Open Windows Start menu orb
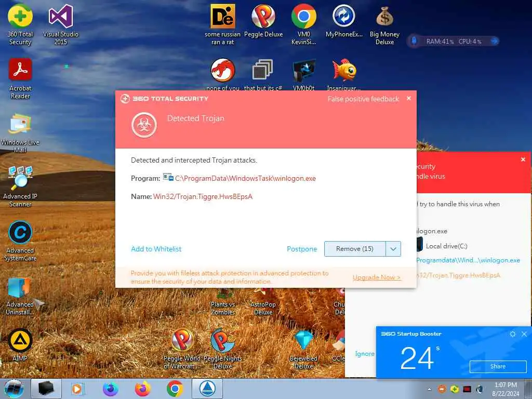The height and width of the screenshot is (399, 532). 14,389
